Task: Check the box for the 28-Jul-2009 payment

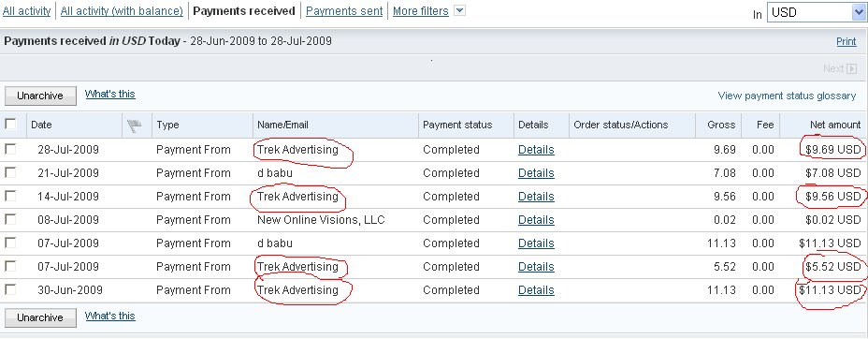Action: pyautogui.click(x=10, y=149)
